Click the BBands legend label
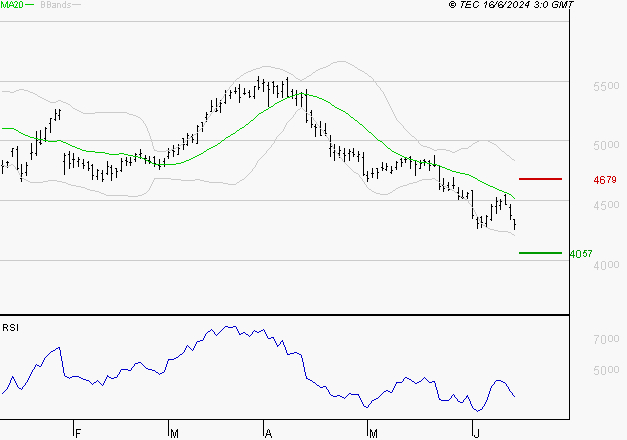The width and height of the screenshot is (627, 440). 56,5
